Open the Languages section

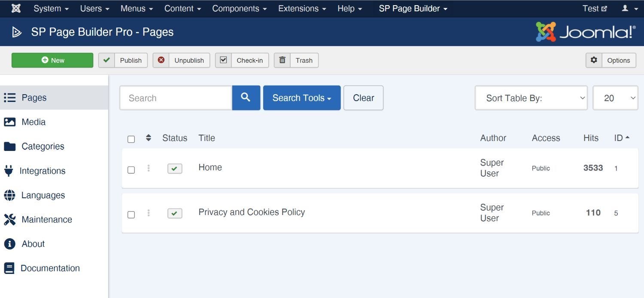tap(43, 195)
